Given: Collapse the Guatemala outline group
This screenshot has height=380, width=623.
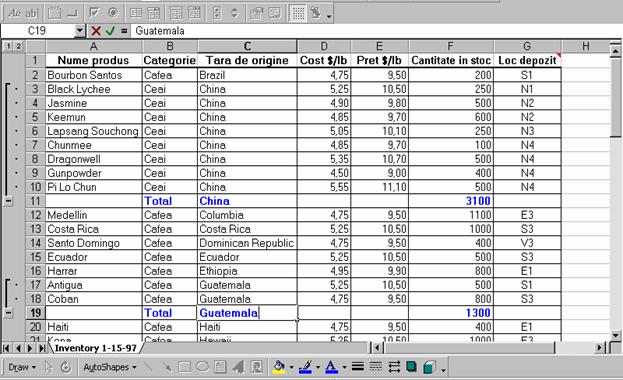Looking at the screenshot, I should (8, 313).
